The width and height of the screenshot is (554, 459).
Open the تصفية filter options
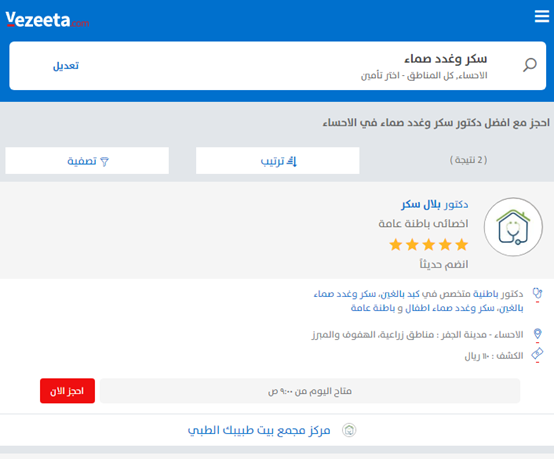[x=87, y=160]
